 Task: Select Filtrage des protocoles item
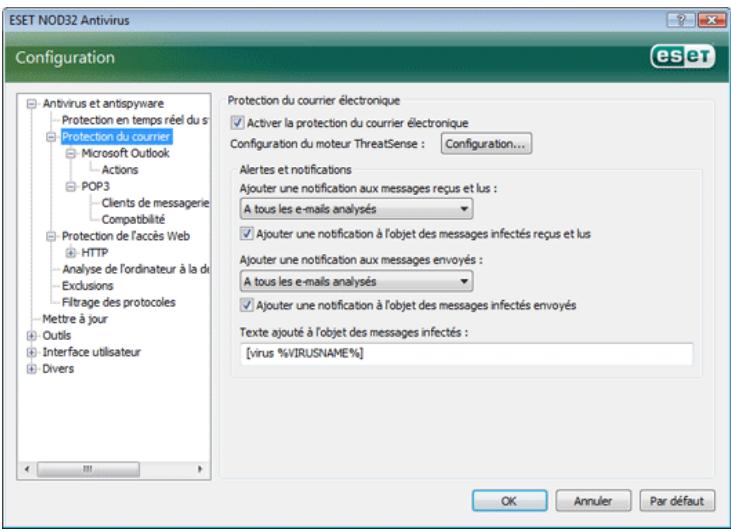point(118,303)
